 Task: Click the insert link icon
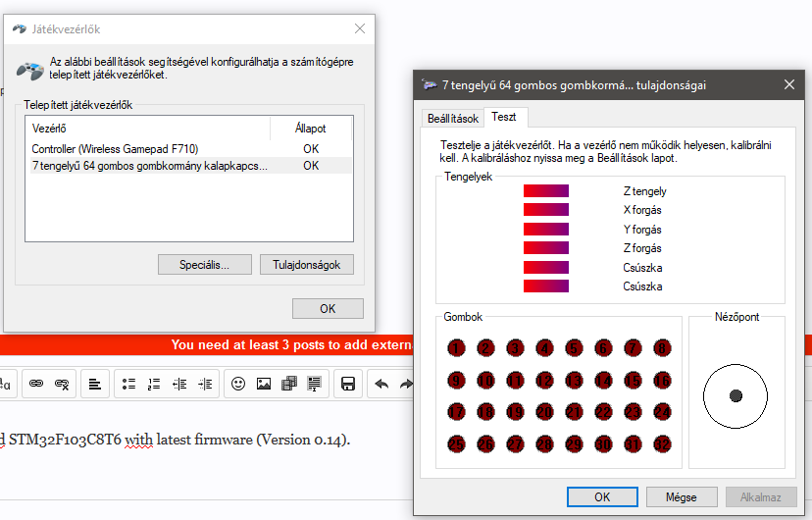click(x=36, y=384)
